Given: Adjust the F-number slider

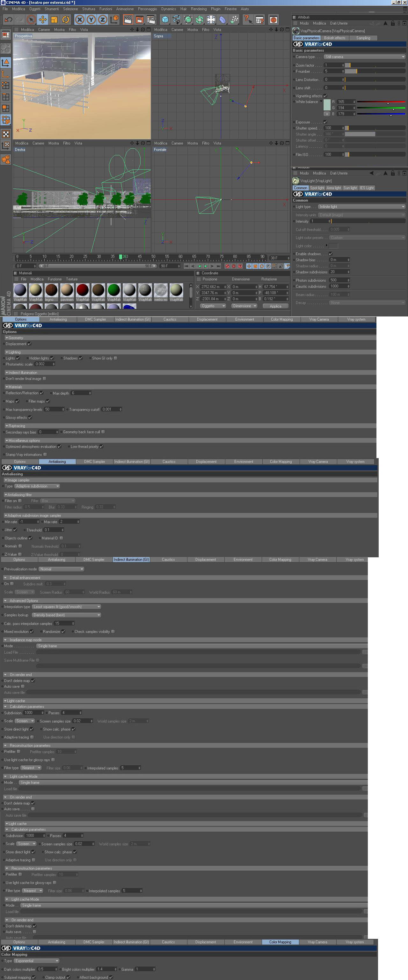Looking at the screenshot, I should point(375,71).
